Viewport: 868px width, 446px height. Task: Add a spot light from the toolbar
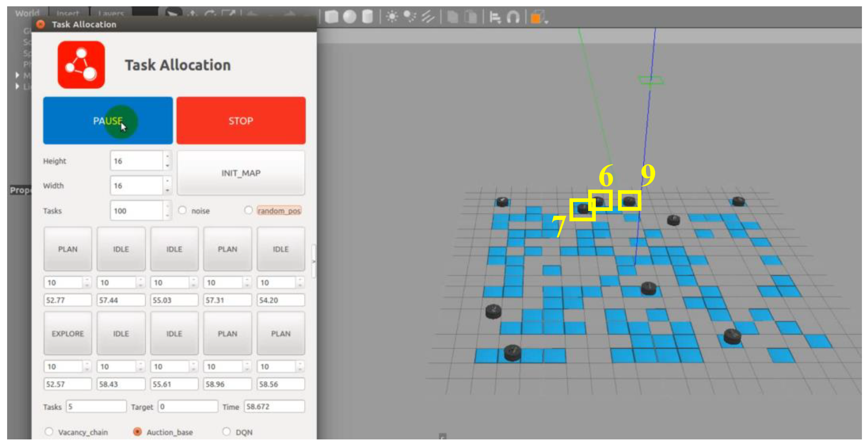pyautogui.click(x=410, y=17)
